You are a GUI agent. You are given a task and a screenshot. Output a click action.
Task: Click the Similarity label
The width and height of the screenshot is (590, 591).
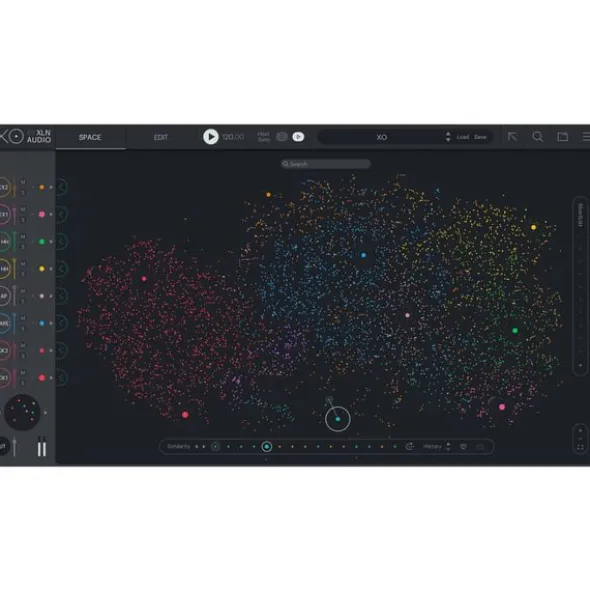[x=179, y=447]
